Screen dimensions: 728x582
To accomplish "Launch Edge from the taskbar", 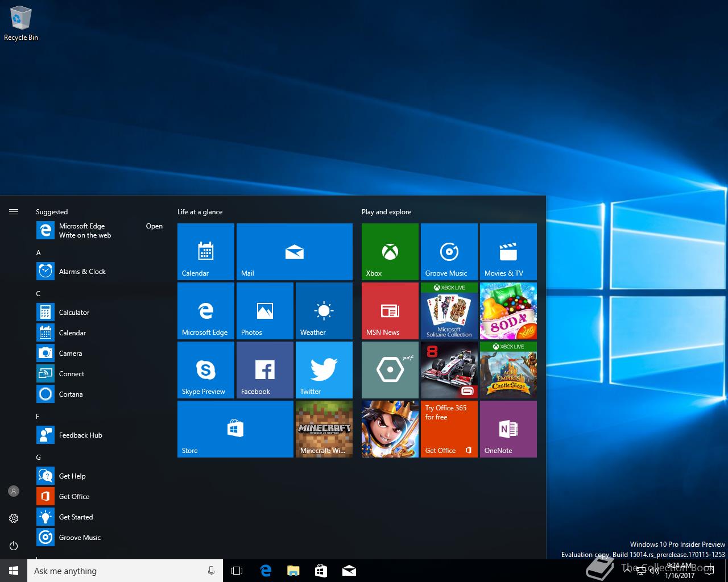I will [265, 571].
